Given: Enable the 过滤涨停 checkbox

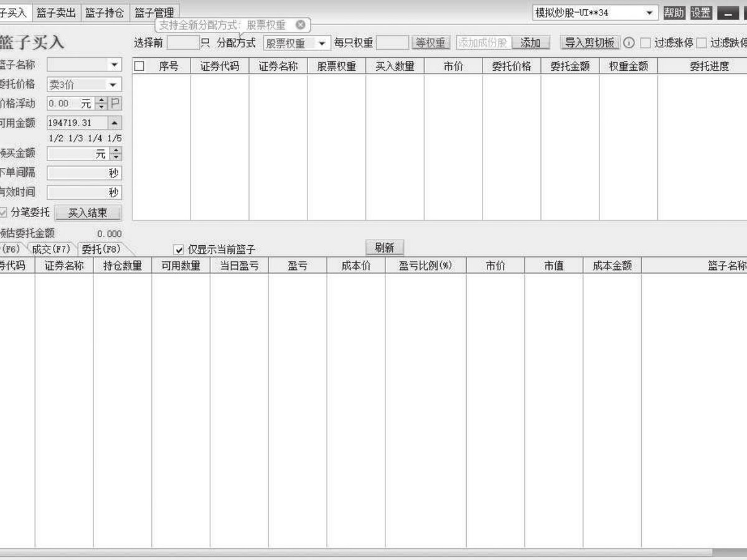Looking at the screenshot, I should [x=646, y=43].
